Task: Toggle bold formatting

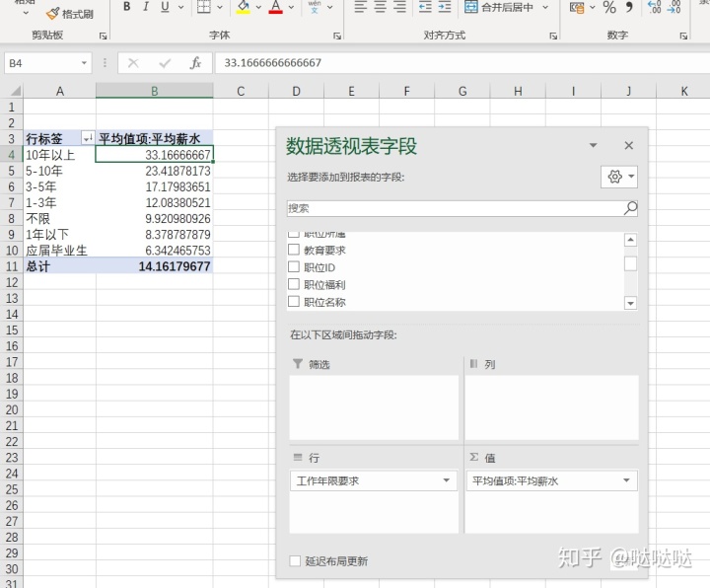Action: [127, 7]
